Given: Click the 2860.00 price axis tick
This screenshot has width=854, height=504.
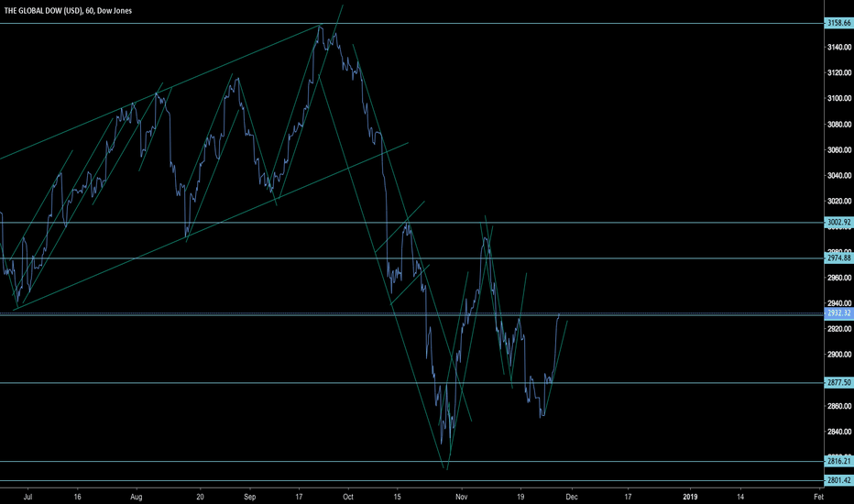Looking at the screenshot, I should pyautogui.click(x=839, y=406).
